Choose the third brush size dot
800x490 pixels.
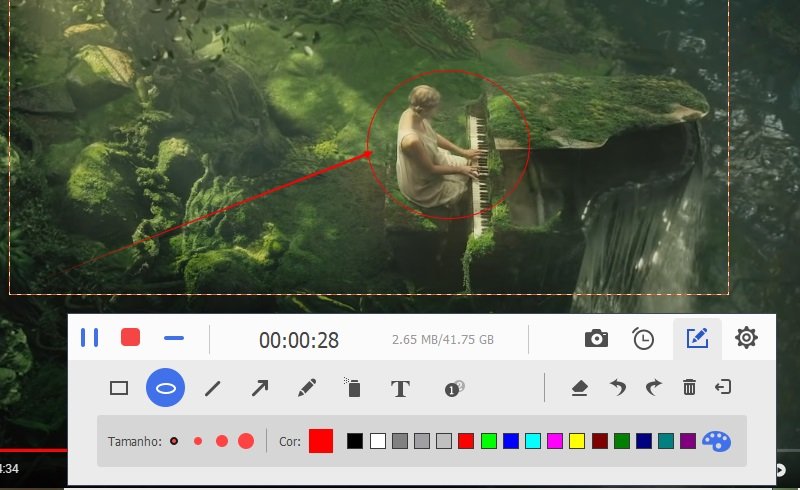click(221, 441)
